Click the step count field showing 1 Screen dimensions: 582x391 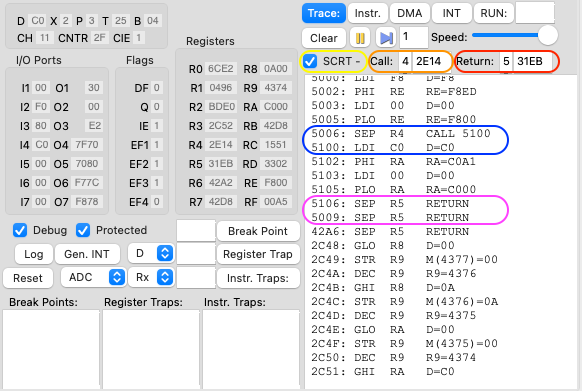coord(413,38)
